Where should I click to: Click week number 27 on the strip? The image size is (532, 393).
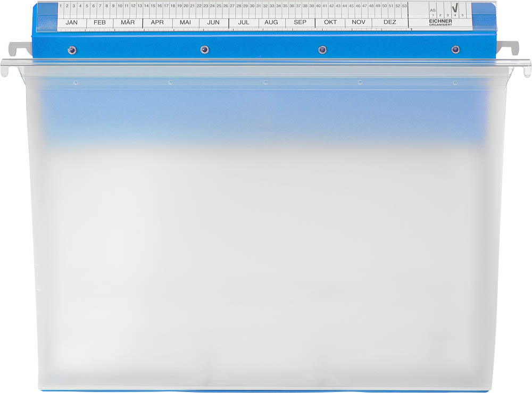pos(232,6)
